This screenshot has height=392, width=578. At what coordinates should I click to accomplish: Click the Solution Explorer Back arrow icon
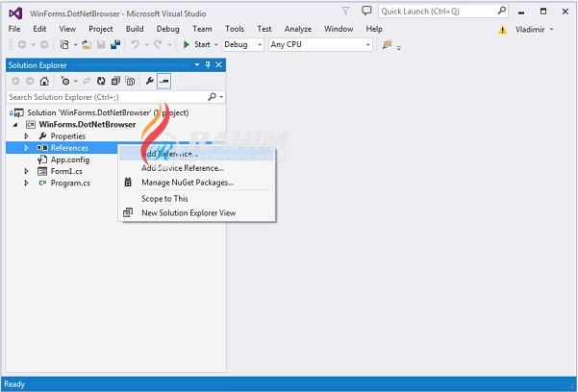point(15,81)
